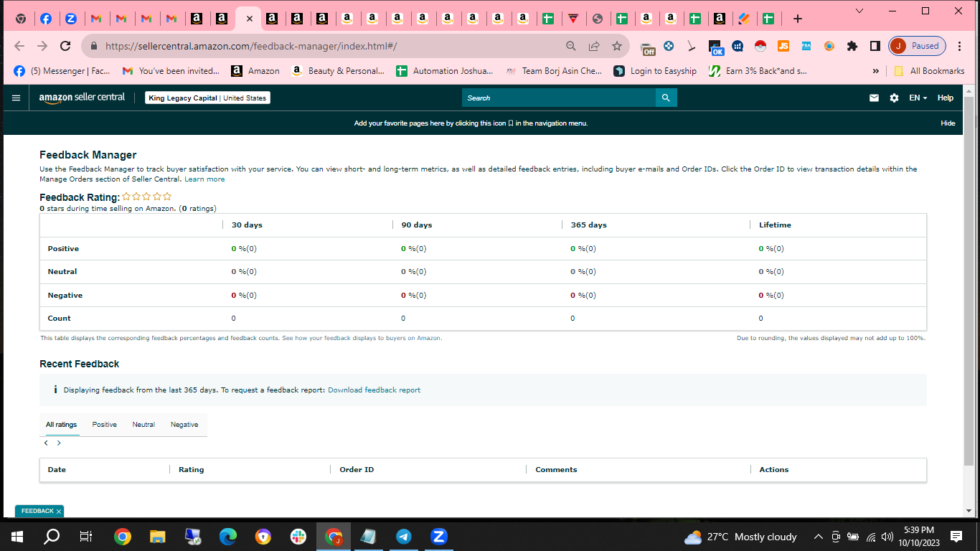
Task: Click the Rating column header
Action: 192,470
